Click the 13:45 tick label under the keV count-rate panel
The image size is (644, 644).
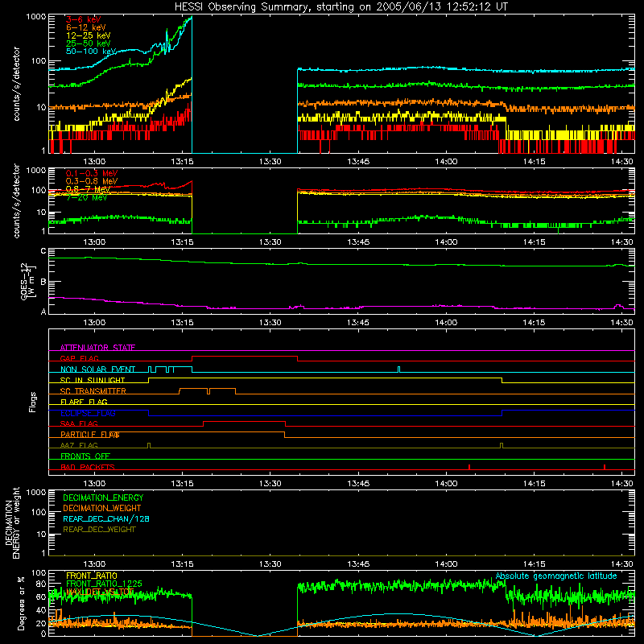tap(358, 162)
